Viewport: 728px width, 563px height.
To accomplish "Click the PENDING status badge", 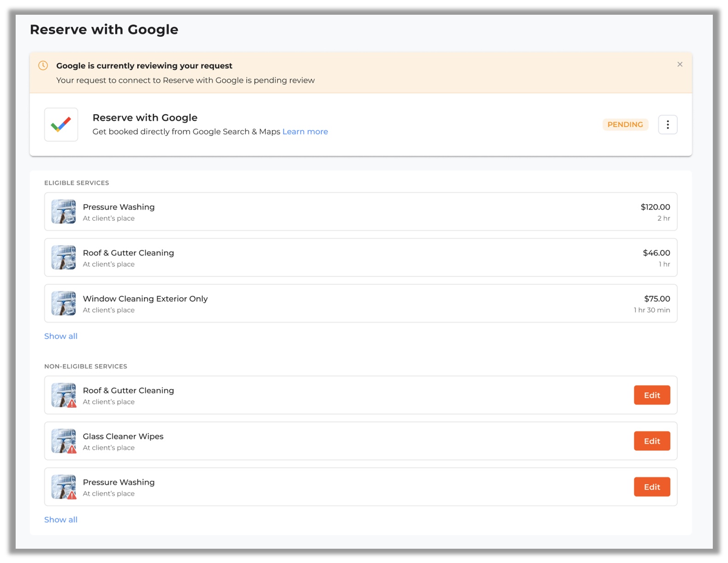I will click(625, 124).
